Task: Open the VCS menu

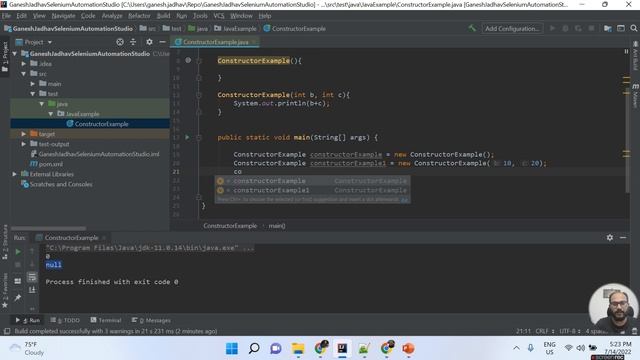Action: tap(219, 16)
